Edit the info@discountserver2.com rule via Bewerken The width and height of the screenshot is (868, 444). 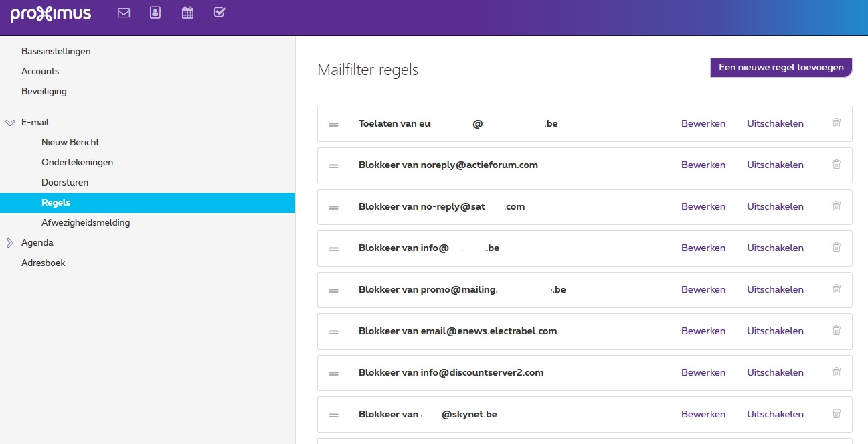point(703,373)
